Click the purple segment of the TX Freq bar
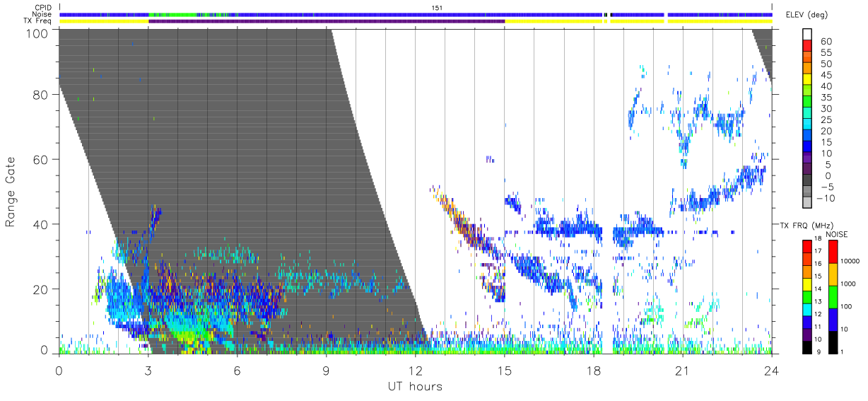 [x=327, y=21]
